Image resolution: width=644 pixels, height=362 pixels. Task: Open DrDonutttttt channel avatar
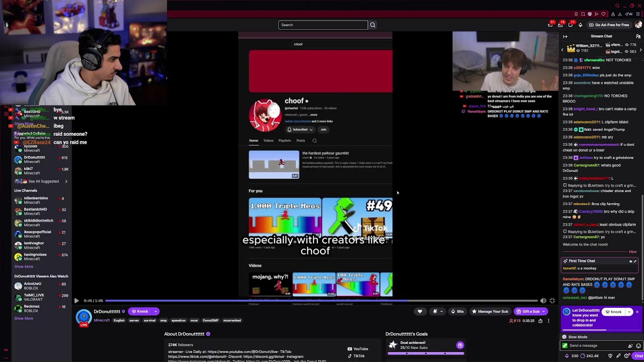84,318
